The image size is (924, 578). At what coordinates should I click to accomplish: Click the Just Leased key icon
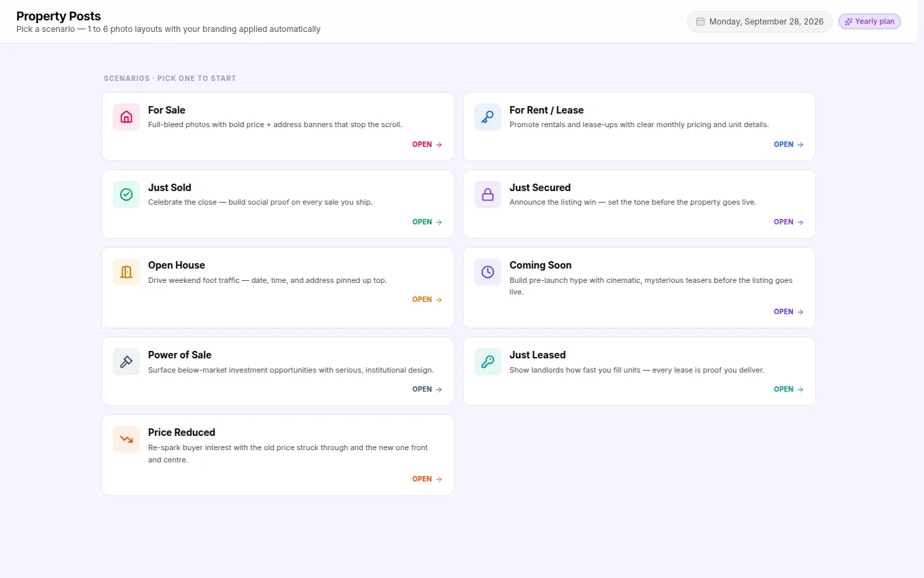pyautogui.click(x=488, y=362)
